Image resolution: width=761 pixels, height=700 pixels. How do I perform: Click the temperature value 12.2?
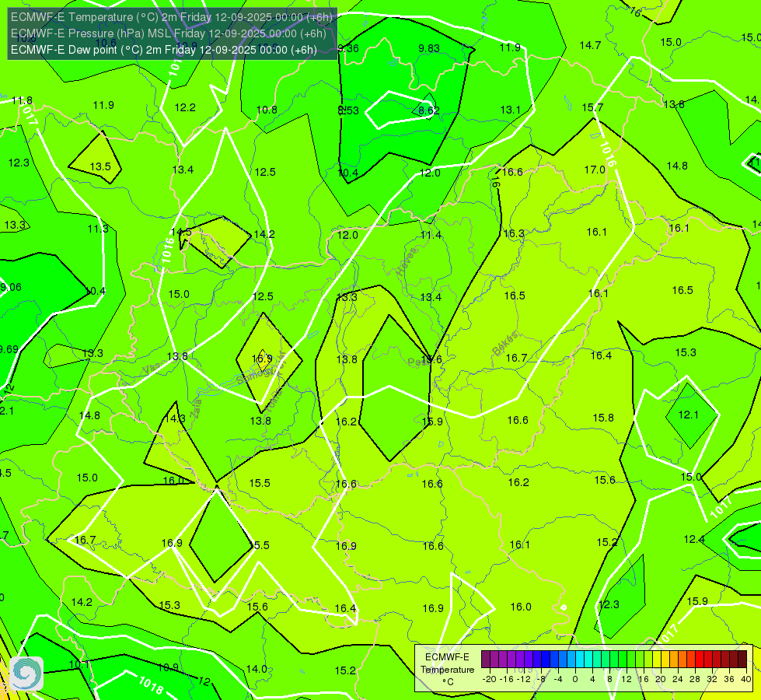click(x=185, y=107)
